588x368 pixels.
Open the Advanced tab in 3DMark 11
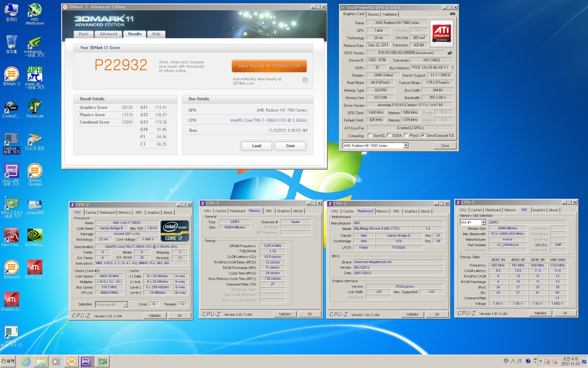pyautogui.click(x=108, y=34)
